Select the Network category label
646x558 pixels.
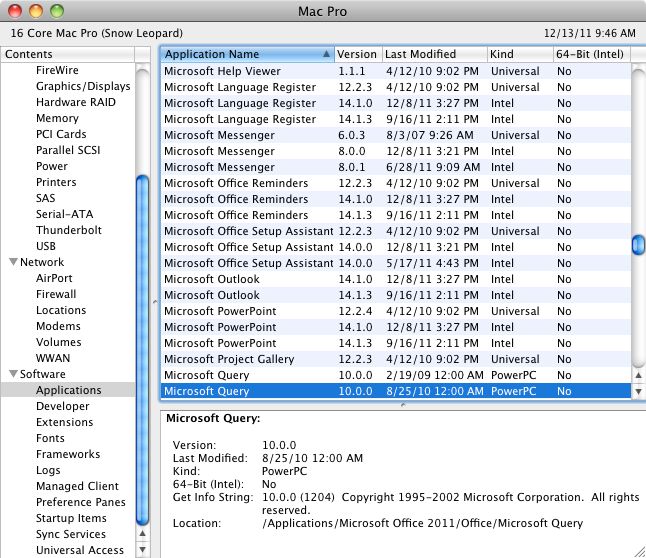tap(42, 262)
